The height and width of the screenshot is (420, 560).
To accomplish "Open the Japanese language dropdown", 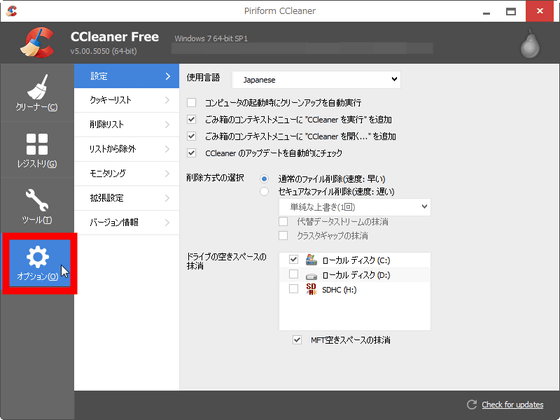I will 316,80.
